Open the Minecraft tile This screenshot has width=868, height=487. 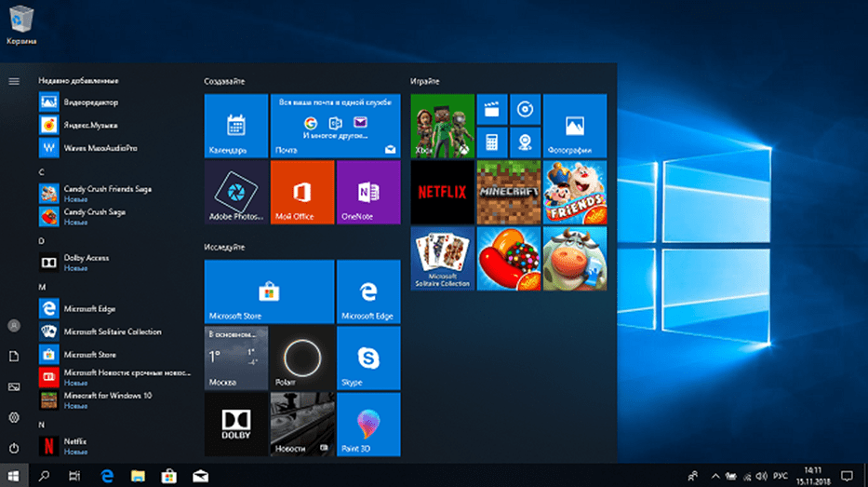click(508, 192)
